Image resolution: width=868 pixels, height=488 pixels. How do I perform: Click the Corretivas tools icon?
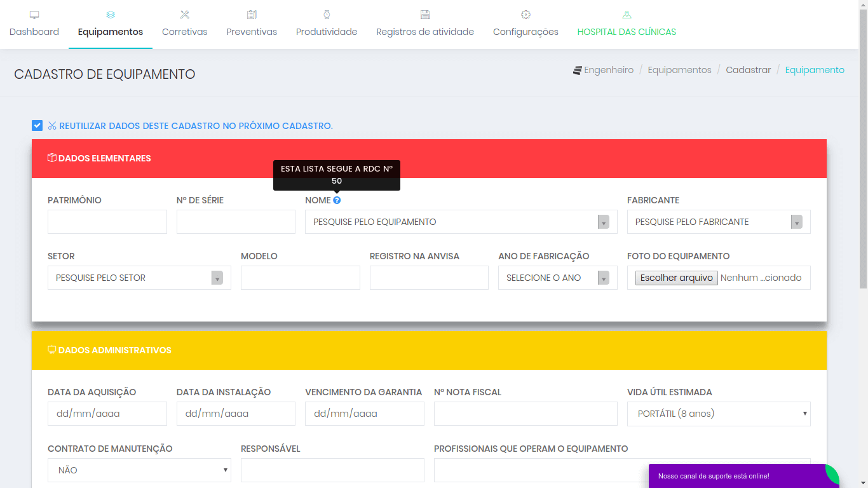click(x=185, y=15)
